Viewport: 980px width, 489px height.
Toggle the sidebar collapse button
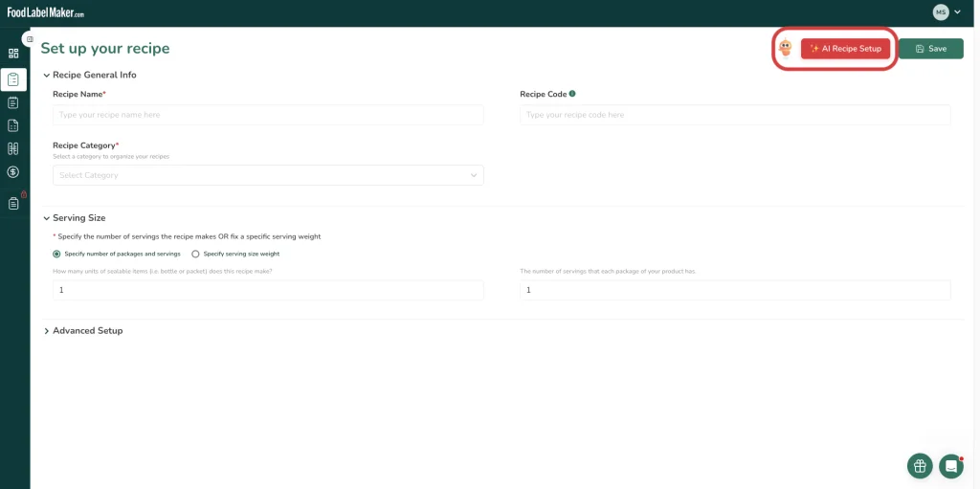(x=29, y=39)
